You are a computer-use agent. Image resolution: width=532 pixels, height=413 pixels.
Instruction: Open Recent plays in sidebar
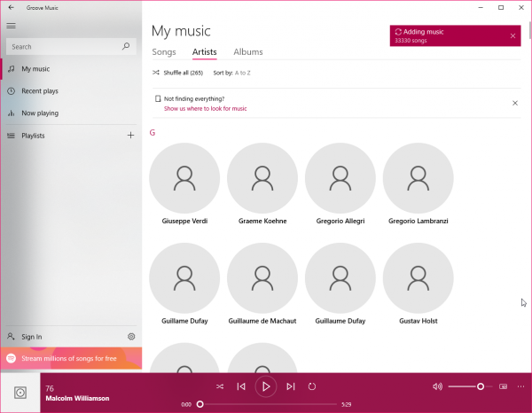(71, 91)
